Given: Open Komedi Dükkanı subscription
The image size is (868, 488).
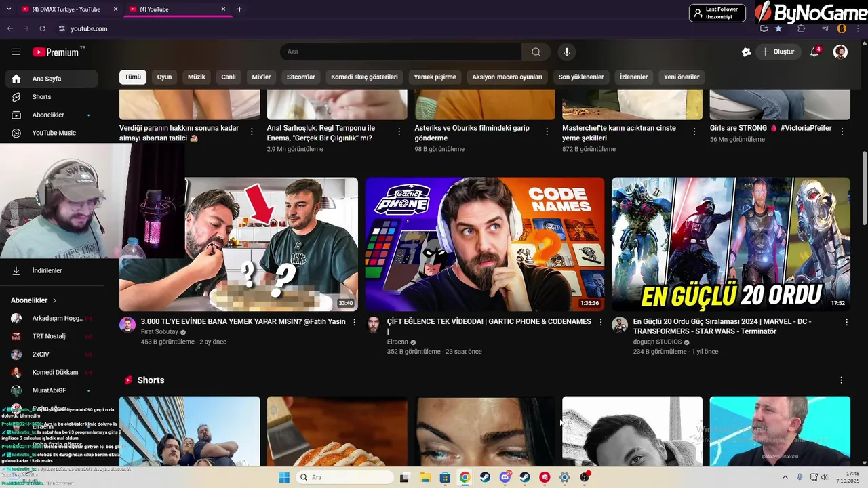Looking at the screenshot, I should tap(51, 373).
